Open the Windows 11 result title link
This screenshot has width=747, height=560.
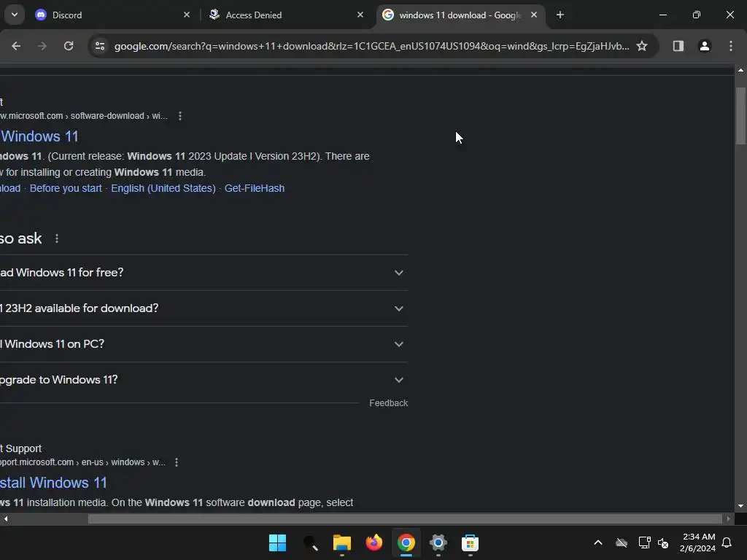(x=39, y=136)
